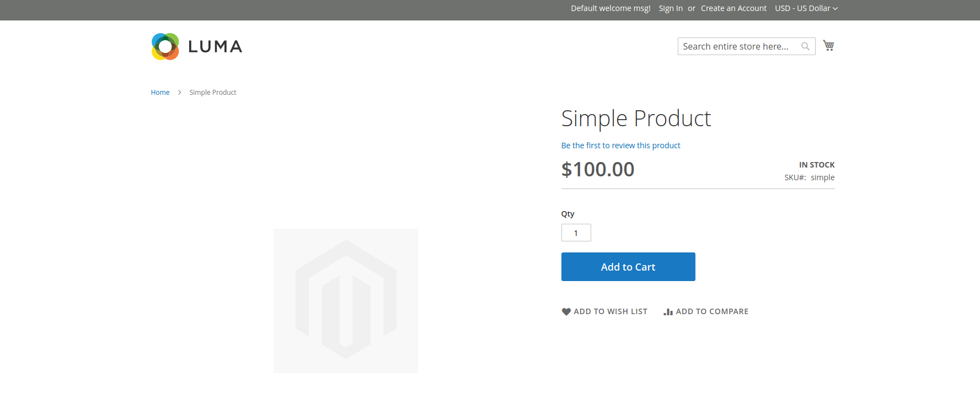The image size is (980, 415).
Task: Expand the USD - US Dollar currency dropdown
Action: pos(806,8)
